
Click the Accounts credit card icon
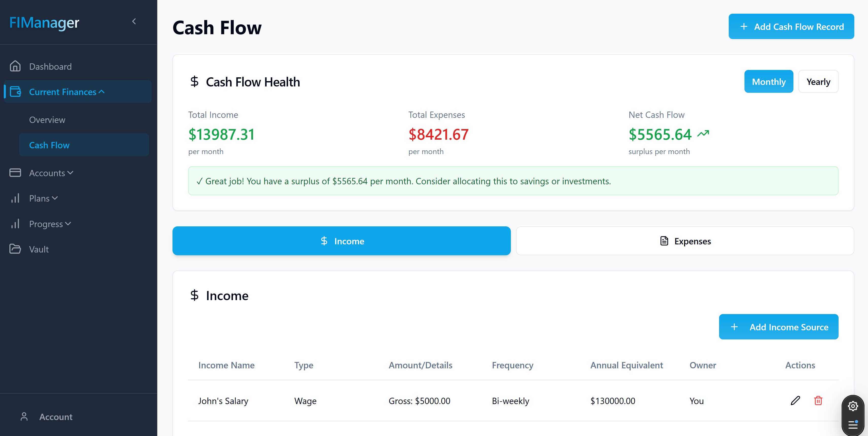coord(15,173)
